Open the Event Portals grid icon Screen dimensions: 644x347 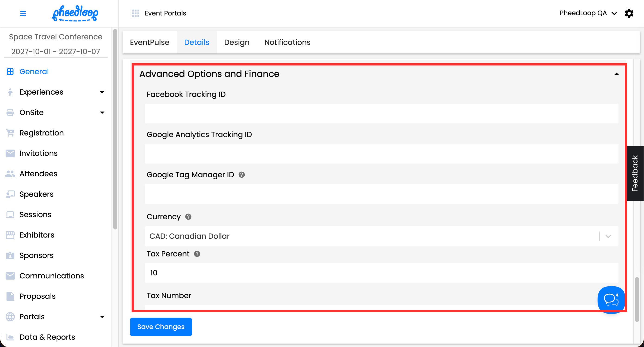(135, 13)
